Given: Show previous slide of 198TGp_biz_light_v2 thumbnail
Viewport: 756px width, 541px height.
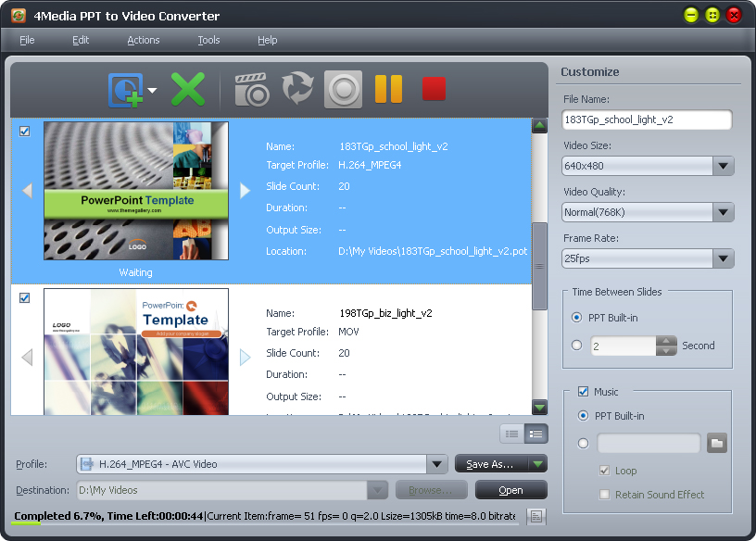Looking at the screenshot, I should 28,358.
